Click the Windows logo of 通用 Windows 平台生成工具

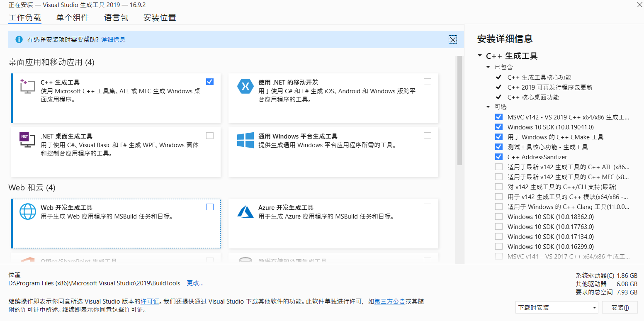coord(245,140)
